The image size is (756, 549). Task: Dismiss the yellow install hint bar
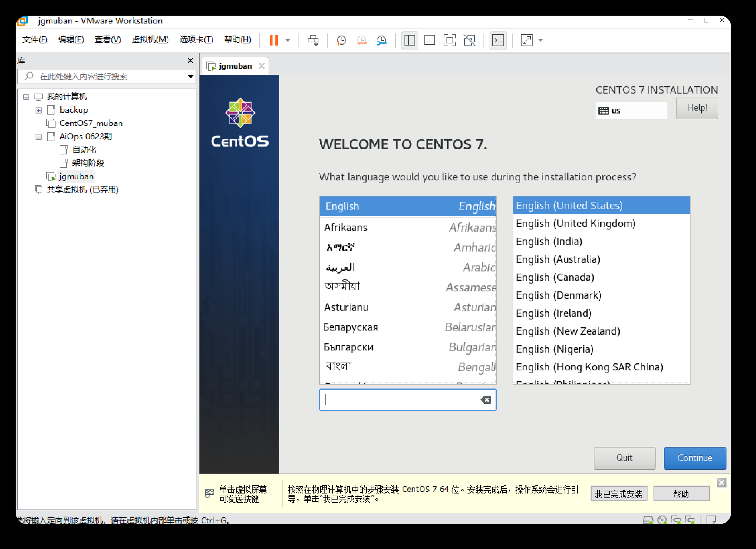click(722, 482)
